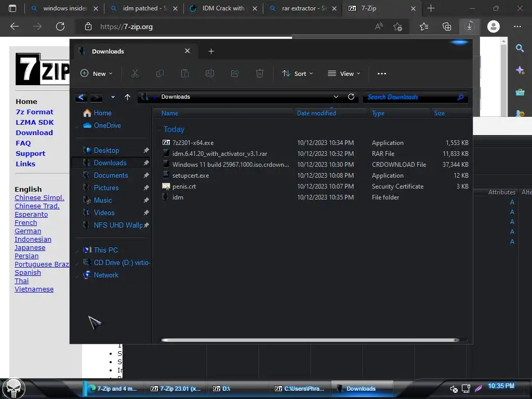The image size is (532, 399).
Task: Go up one folder level
Action: point(128,97)
